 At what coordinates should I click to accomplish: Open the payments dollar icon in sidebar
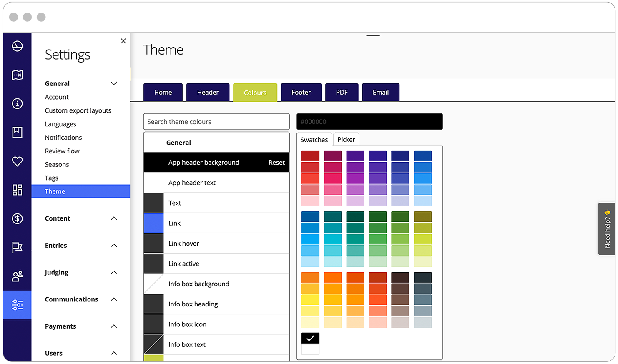(17, 218)
